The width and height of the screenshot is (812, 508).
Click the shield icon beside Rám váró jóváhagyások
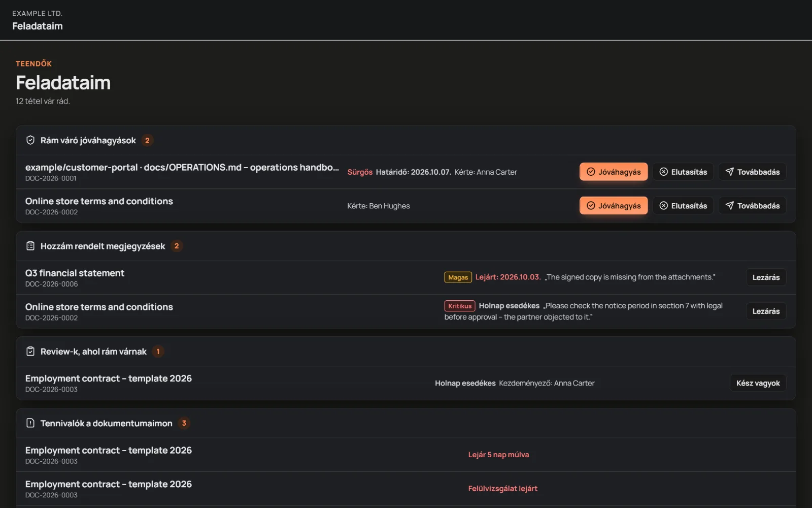[30, 140]
